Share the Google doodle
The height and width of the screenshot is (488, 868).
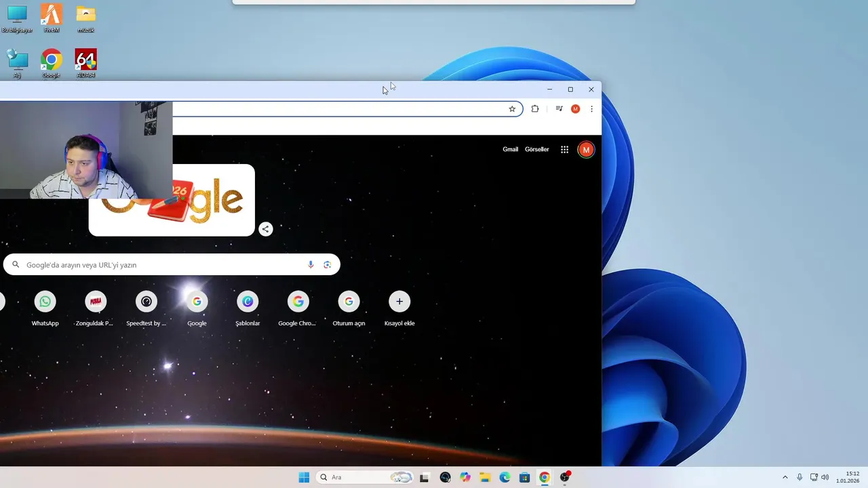pos(266,229)
